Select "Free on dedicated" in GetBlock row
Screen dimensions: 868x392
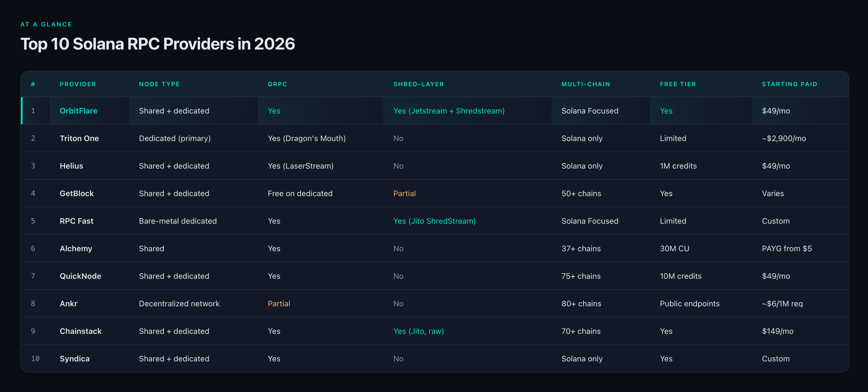click(x=300, y=193)
